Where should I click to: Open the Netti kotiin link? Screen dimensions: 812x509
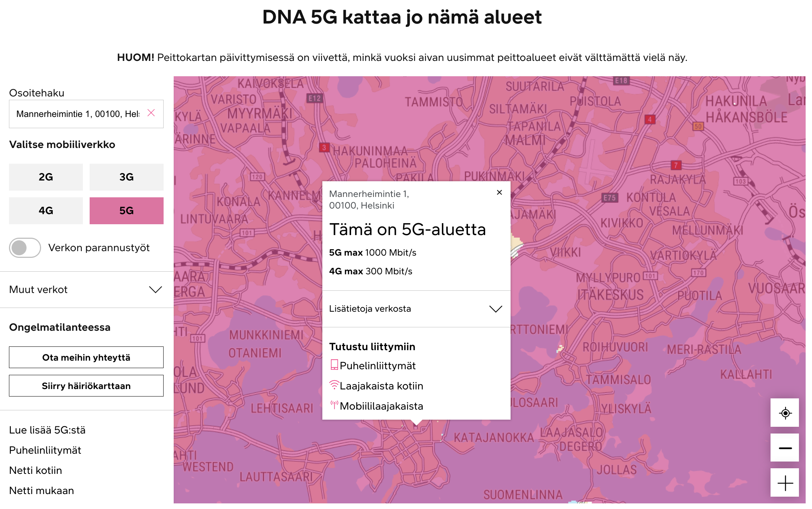click(35, 471)
